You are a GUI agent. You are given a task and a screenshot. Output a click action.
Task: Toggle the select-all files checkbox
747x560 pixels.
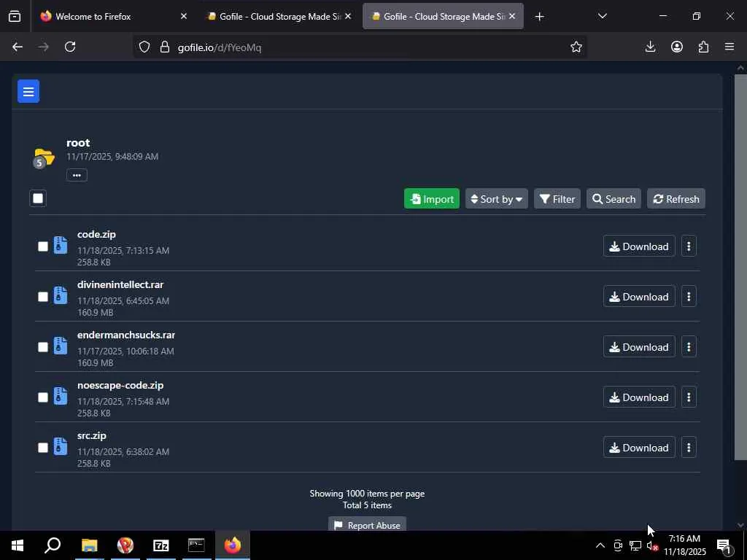(38, 198)
